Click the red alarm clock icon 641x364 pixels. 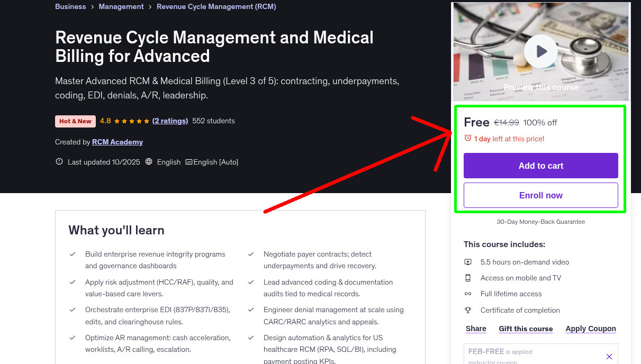coord(467,138)
